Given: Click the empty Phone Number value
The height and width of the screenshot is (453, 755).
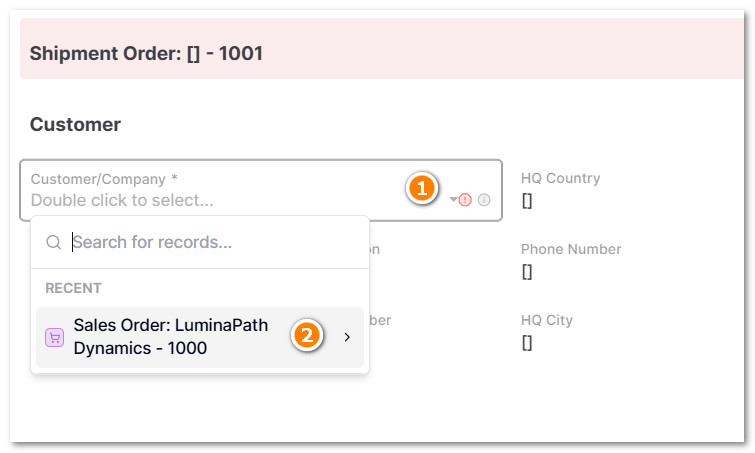Looking at the screenshot, I should coord(527,272).
